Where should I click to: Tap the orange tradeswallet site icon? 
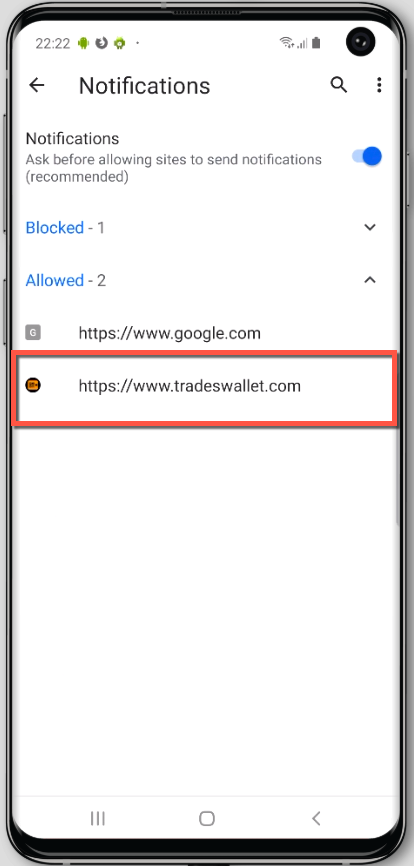pyautogui.click(x=33, y=385)
